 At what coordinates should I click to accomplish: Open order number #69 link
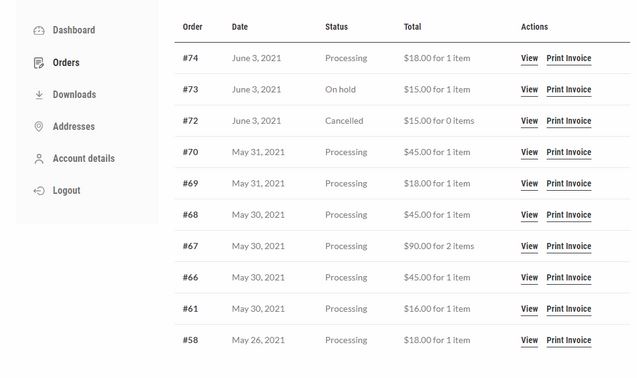[191, 183]
